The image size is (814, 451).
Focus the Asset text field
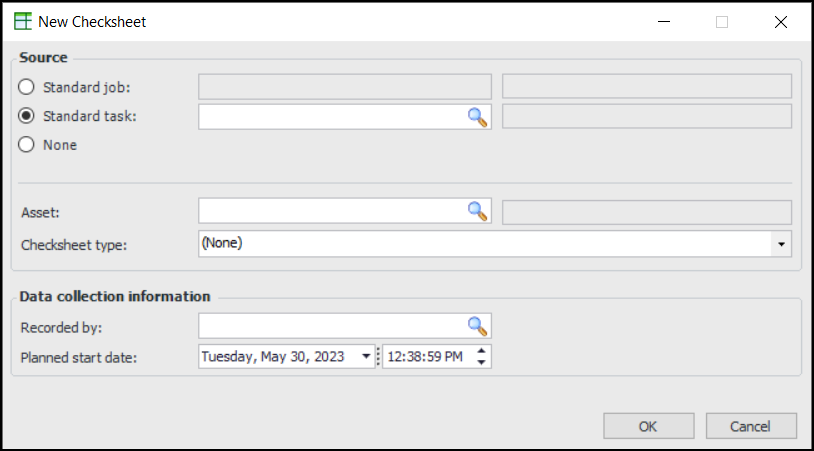point(332,211)
